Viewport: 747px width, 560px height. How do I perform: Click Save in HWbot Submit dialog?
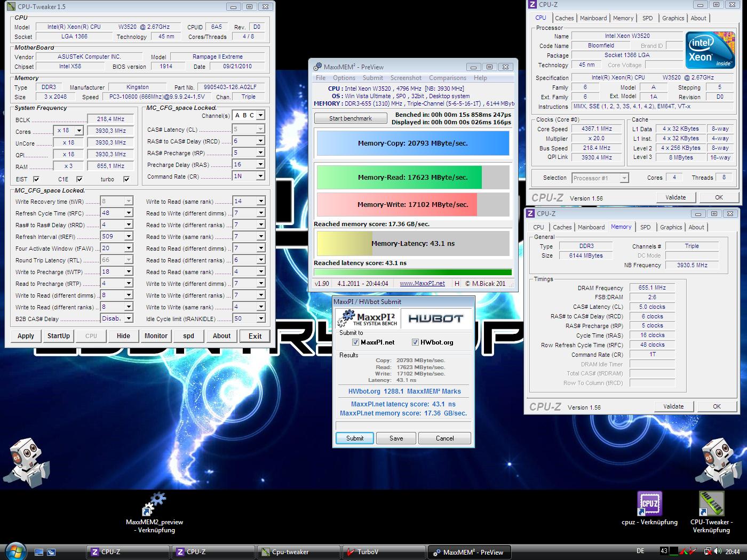396,438
